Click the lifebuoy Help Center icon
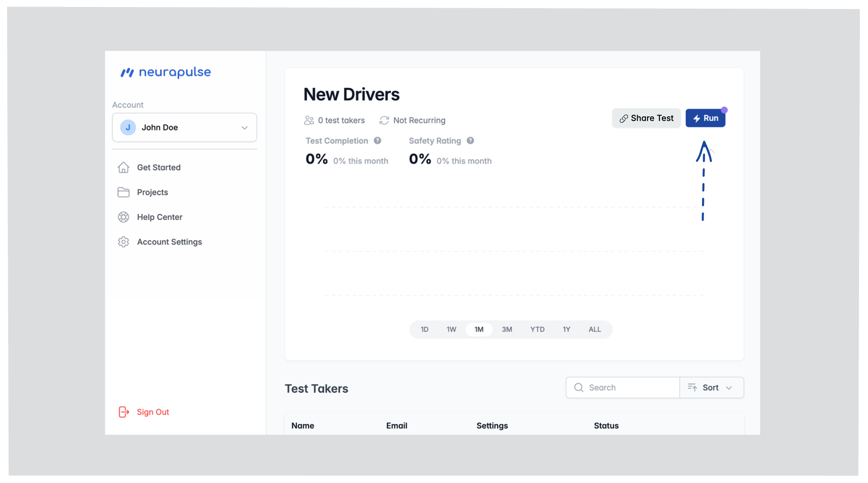868x483 pixels. click(x=124, y=217)
